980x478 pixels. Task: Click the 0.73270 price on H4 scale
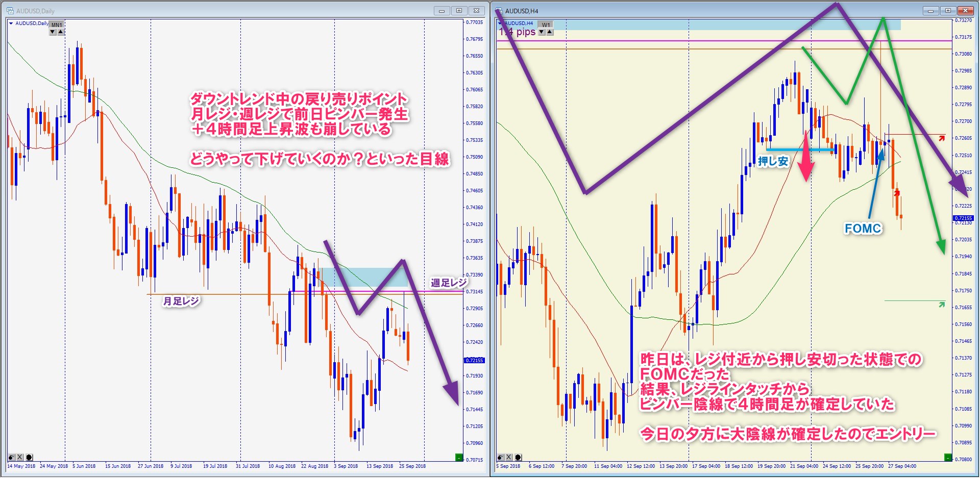coord(963,20)
